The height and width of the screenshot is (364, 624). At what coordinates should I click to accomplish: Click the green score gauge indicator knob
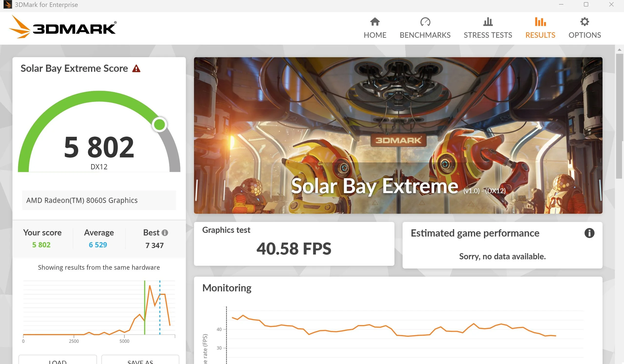tap(159, 124)
